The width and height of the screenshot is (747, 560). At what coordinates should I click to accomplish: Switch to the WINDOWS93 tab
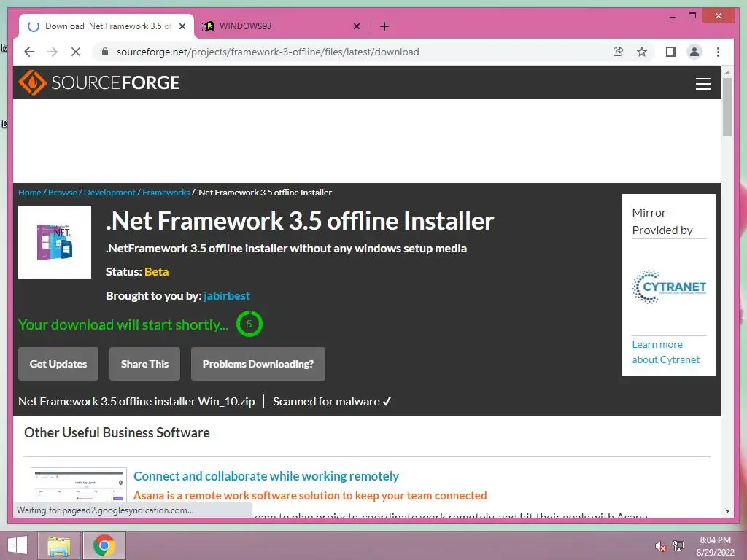pos(281,26)
